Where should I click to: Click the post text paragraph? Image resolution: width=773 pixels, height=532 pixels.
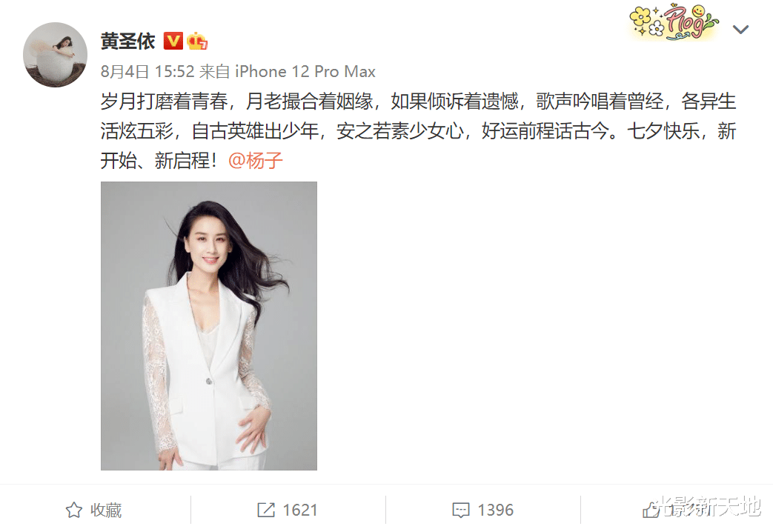point(418,131)
